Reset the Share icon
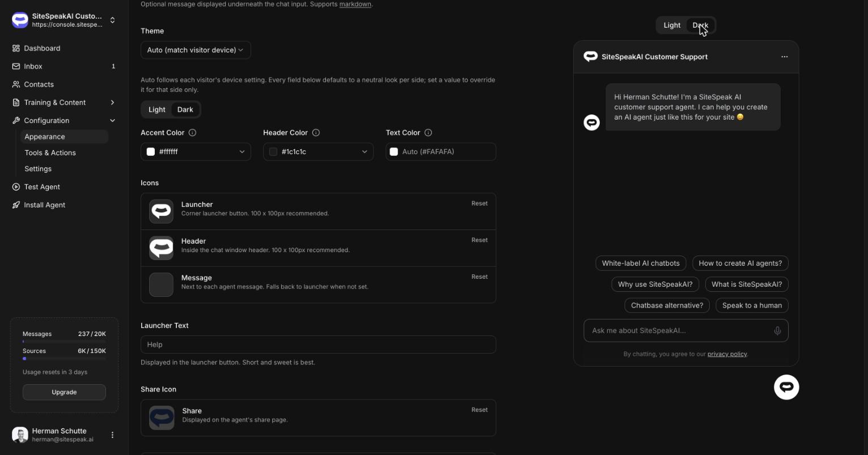The height and width of the screenshot is (455, 868). (x=480, y=410)
